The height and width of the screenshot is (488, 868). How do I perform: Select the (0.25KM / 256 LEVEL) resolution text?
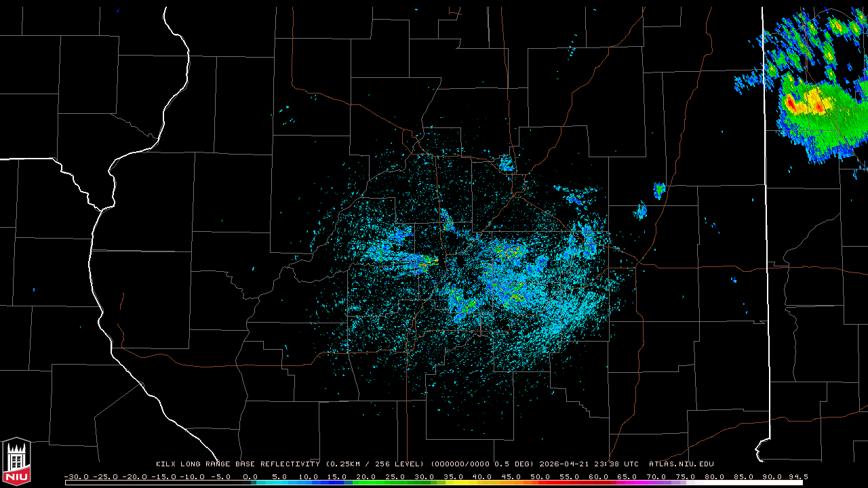click(x=375, y=464)
